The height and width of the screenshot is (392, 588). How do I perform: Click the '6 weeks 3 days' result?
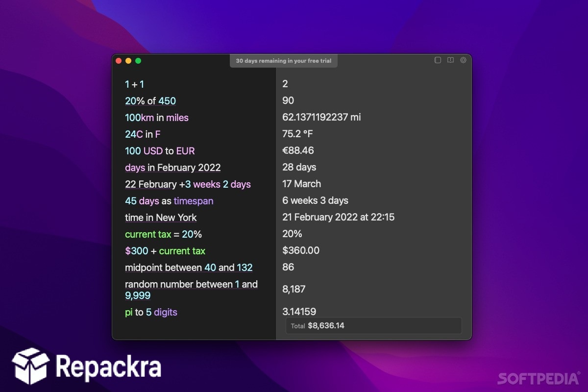point(315,200)
